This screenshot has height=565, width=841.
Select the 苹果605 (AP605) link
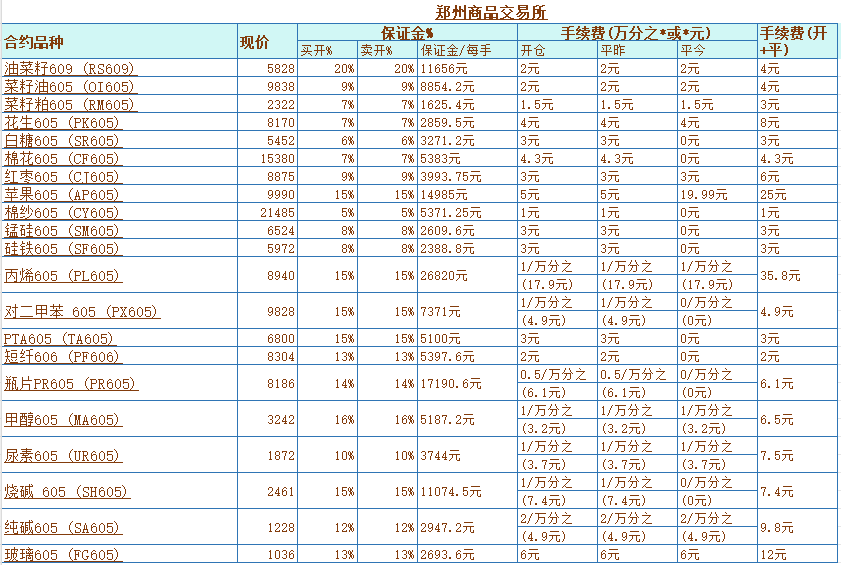point(62,195)
